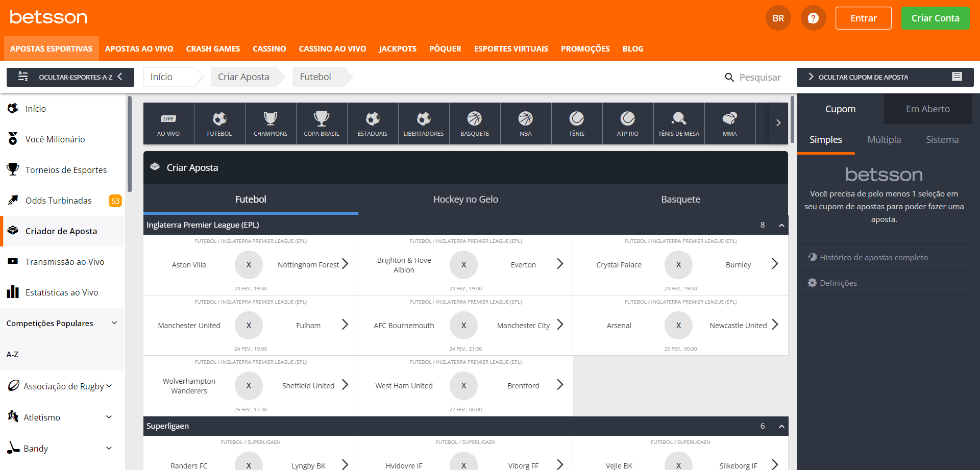Image resolution: width=980 pixels, height=470 pixels.
Task: Select the Estaduais sport icon
Action: 373,123
